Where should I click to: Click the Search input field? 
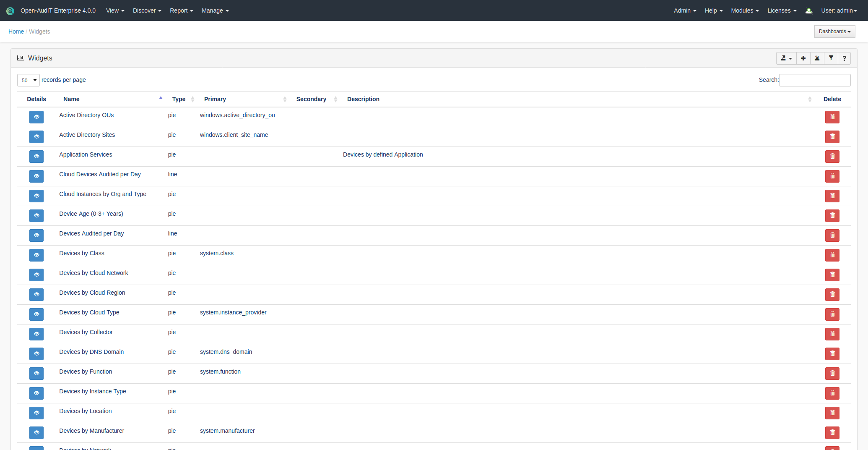(814, 80)
